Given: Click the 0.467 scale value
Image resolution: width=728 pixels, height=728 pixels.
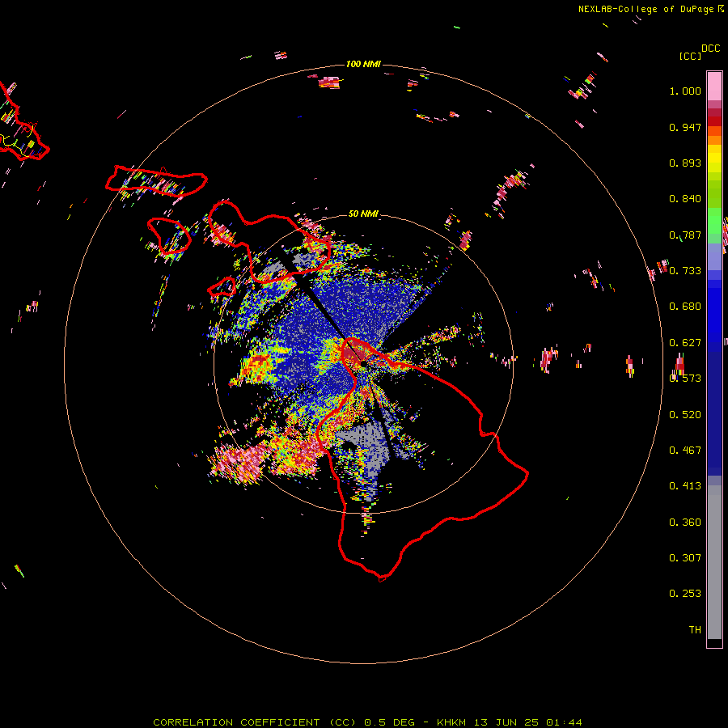Looking at the screenshot, I should point(685,451).
